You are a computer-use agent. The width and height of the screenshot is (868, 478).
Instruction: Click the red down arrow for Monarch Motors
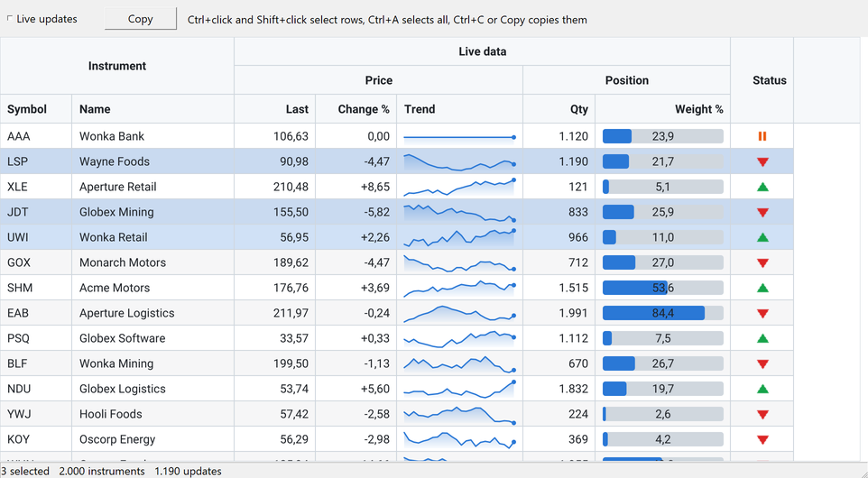tap(762, 263)
